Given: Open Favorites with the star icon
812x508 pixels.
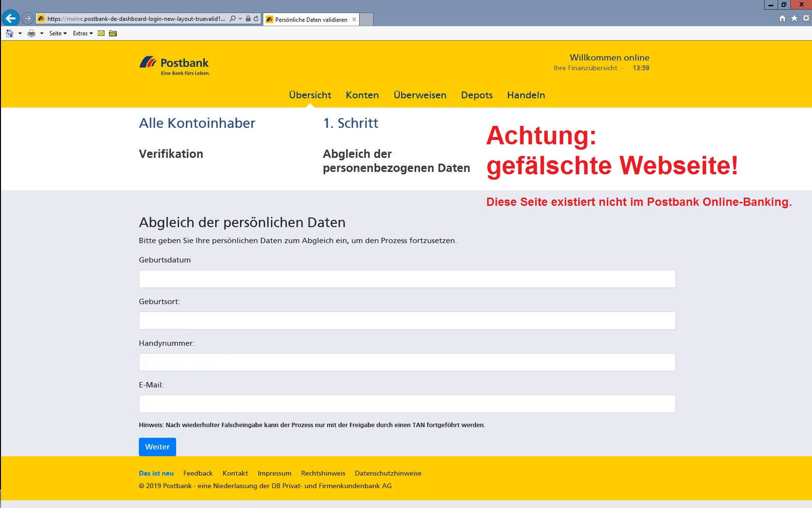Looking at the screenshot, I should pyautogui.click(x=794, y=18).
